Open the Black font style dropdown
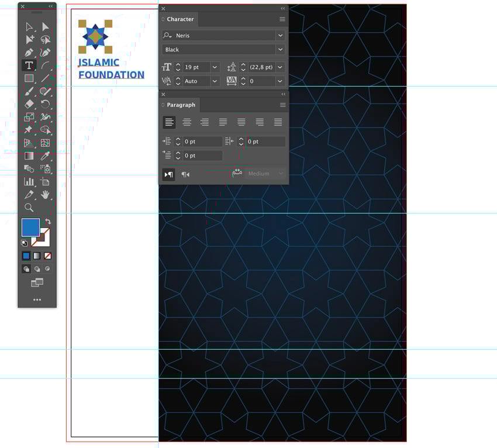497x448 pixels. pyautogui.click(x=281, y=50)
